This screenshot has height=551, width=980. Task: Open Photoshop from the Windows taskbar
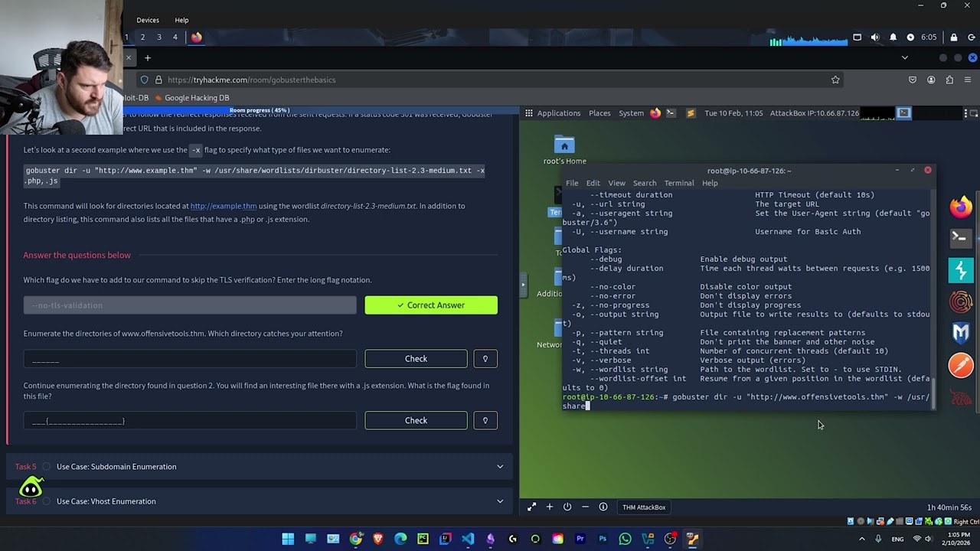point(603,539)
